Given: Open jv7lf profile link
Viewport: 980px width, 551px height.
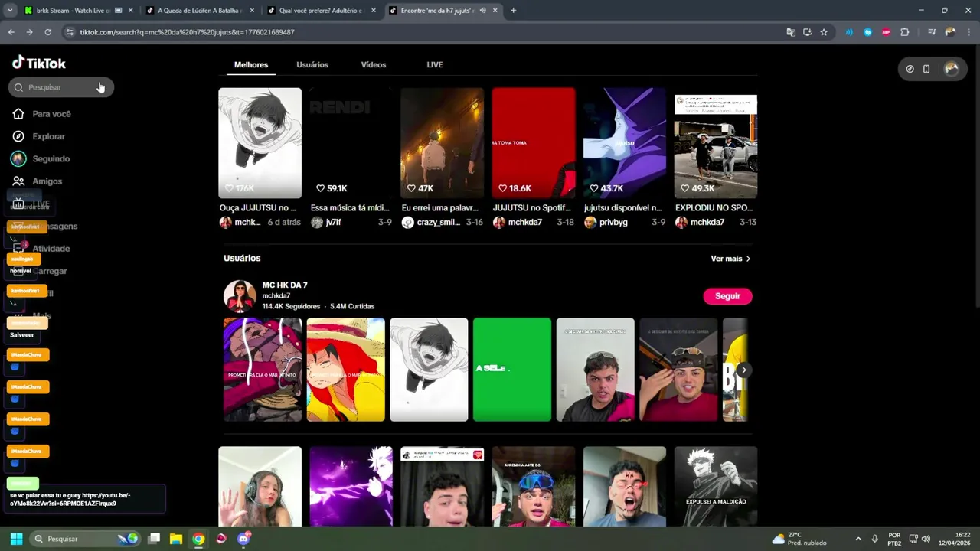Looking at the screenshot, I should 333,222.
